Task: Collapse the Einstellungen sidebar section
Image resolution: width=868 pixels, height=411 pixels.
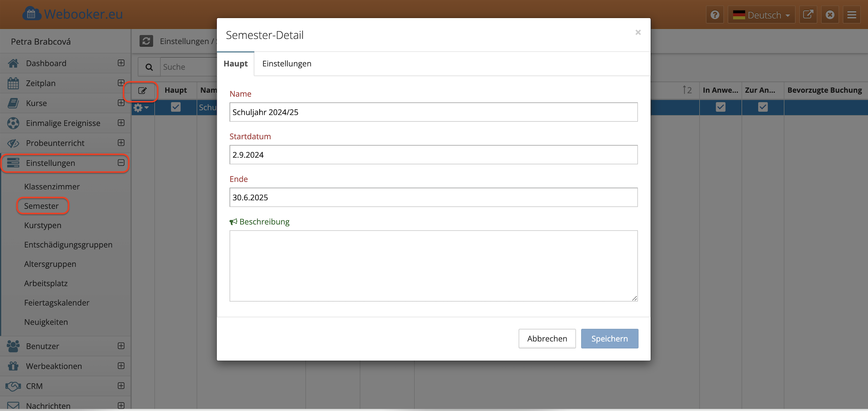Action: [121, 163]
